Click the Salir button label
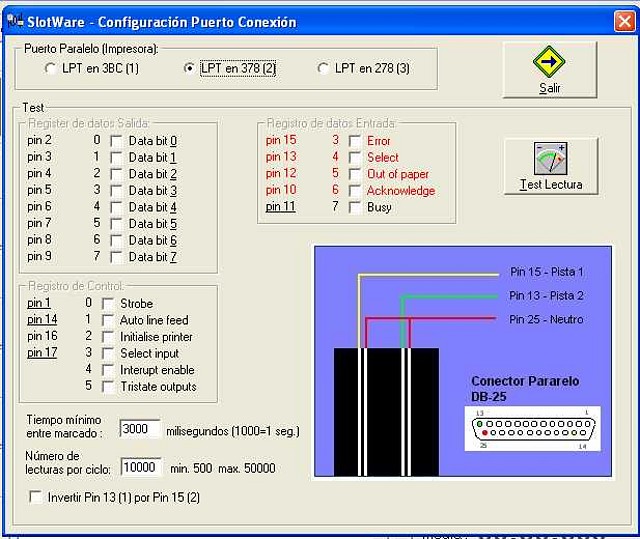This screenshot has height=539, width=640. (549, 88)
